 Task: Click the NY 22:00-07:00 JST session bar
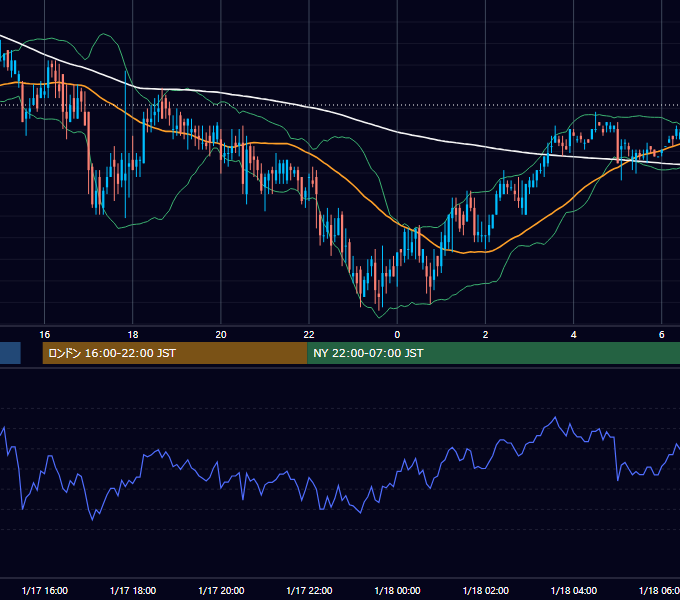pyautogui.click(x=494, y=353)
